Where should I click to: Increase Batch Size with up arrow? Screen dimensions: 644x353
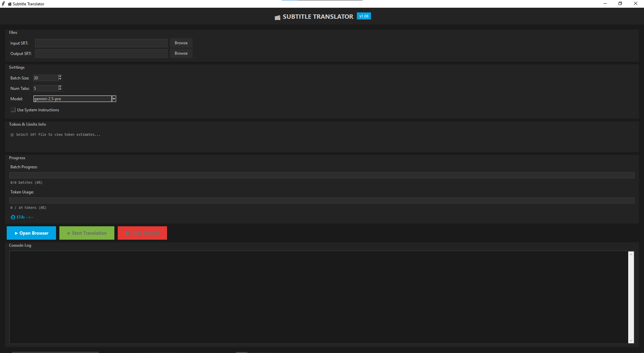(x=60, y=76)
